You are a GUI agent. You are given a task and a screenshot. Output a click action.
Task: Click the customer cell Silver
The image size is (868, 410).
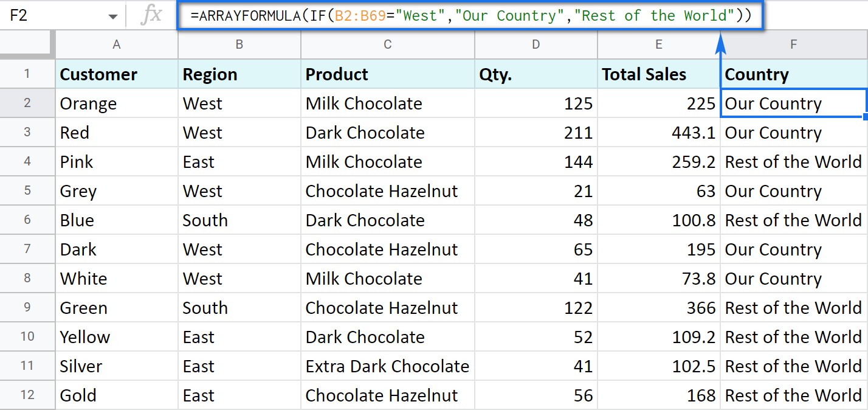117,366
